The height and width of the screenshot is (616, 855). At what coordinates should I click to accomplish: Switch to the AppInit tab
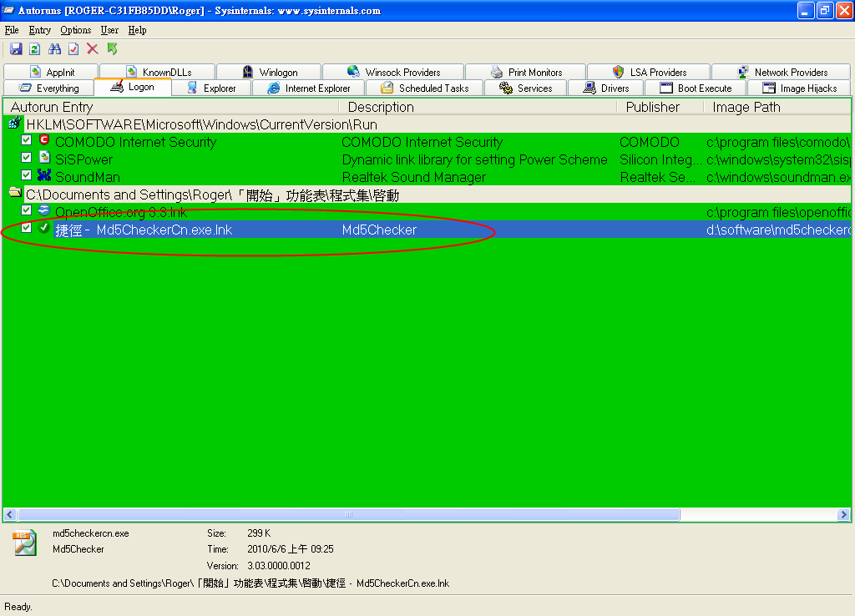coord(51,72)
